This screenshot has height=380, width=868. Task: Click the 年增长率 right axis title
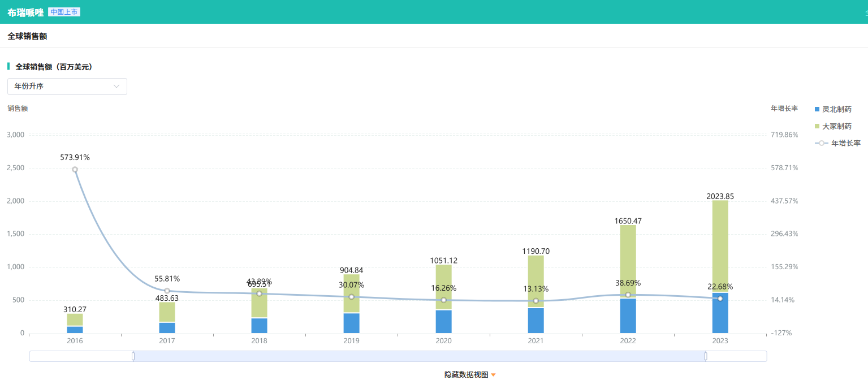point(784,108)
